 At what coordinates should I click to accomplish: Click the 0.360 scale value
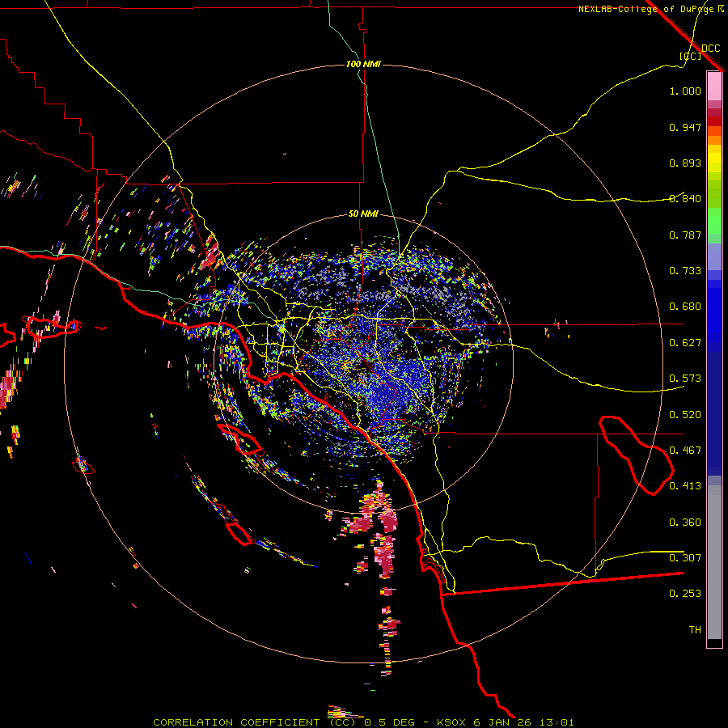point(685,523)
